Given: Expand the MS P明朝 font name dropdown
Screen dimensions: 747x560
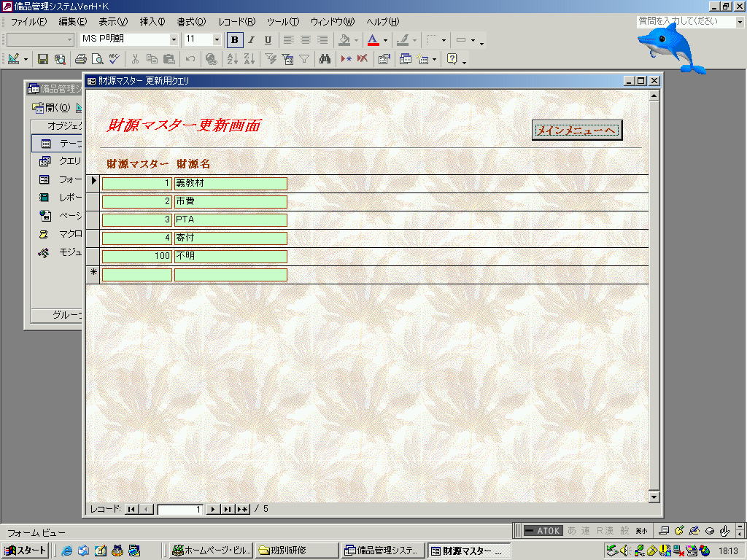Looking at the screenshot, I should point(174,39).
